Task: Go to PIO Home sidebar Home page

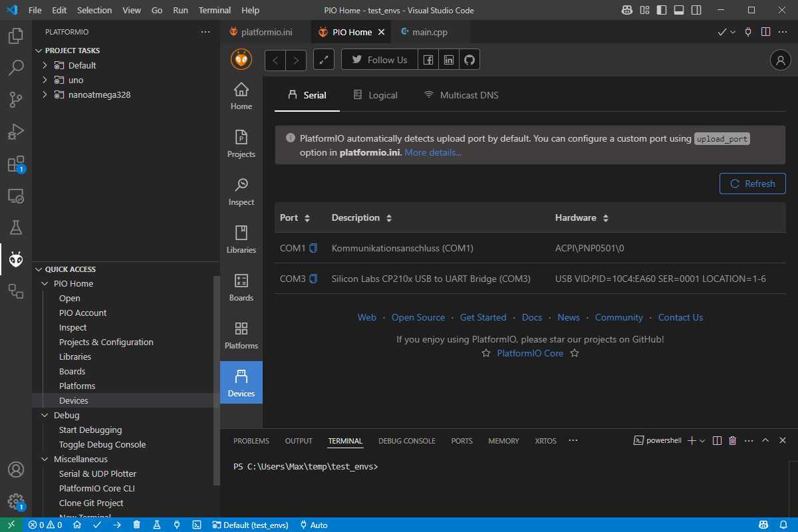Action: [241, 96]
